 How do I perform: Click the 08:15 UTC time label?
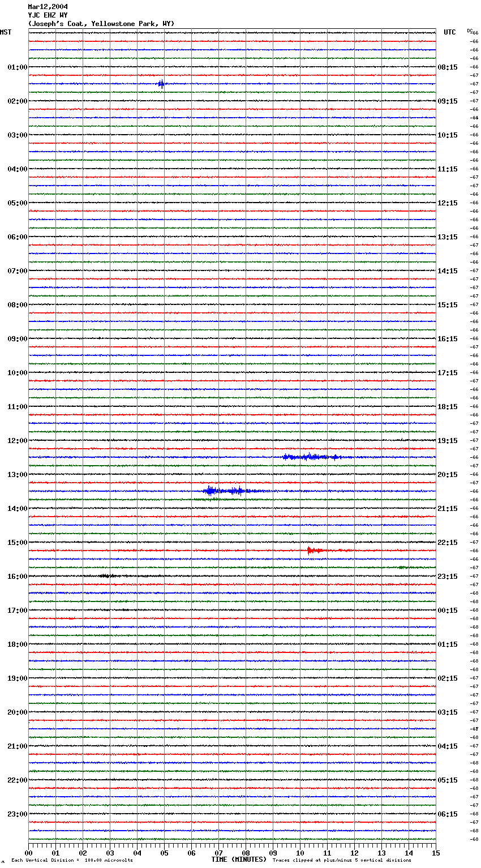coord(447,67)
